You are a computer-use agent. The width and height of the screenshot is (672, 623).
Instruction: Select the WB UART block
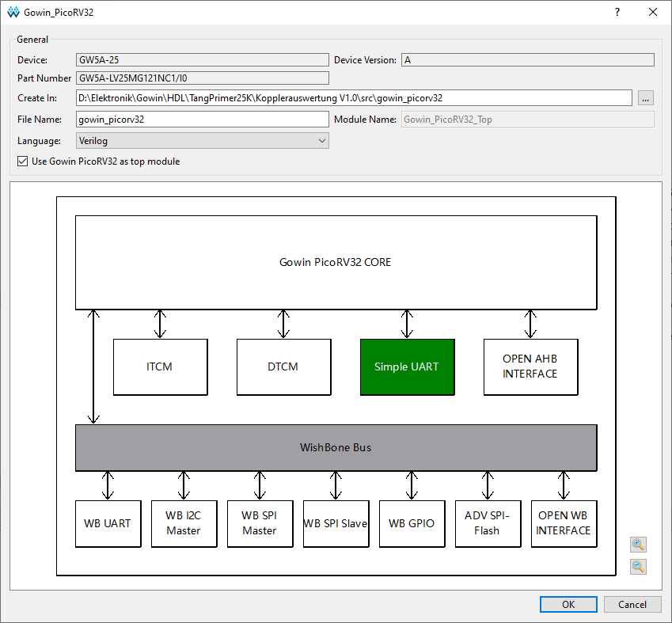(108, 523)
